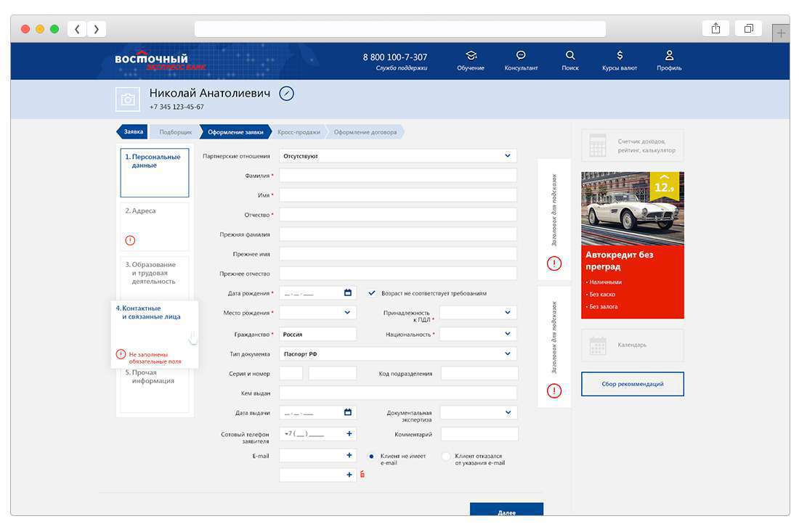Click the Сбор рекомендаций button
This screenshot has width=799, height=532.
[x=632, y=384]
